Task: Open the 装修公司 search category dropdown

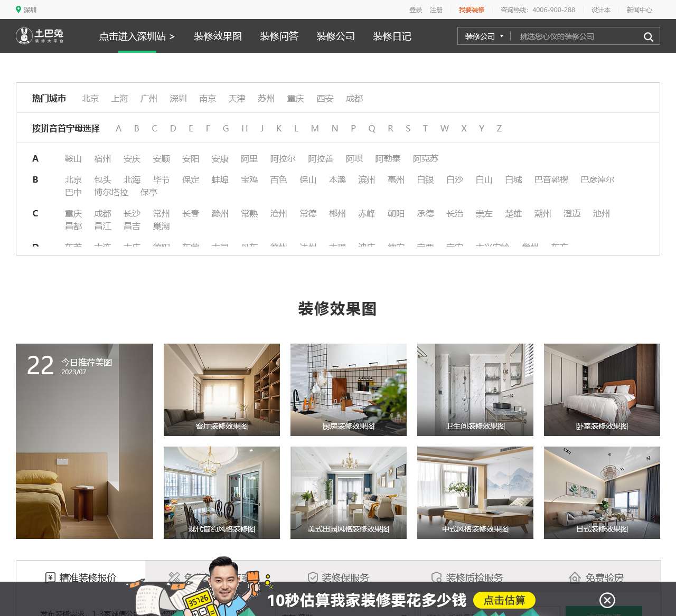Action: coord(484,36)
